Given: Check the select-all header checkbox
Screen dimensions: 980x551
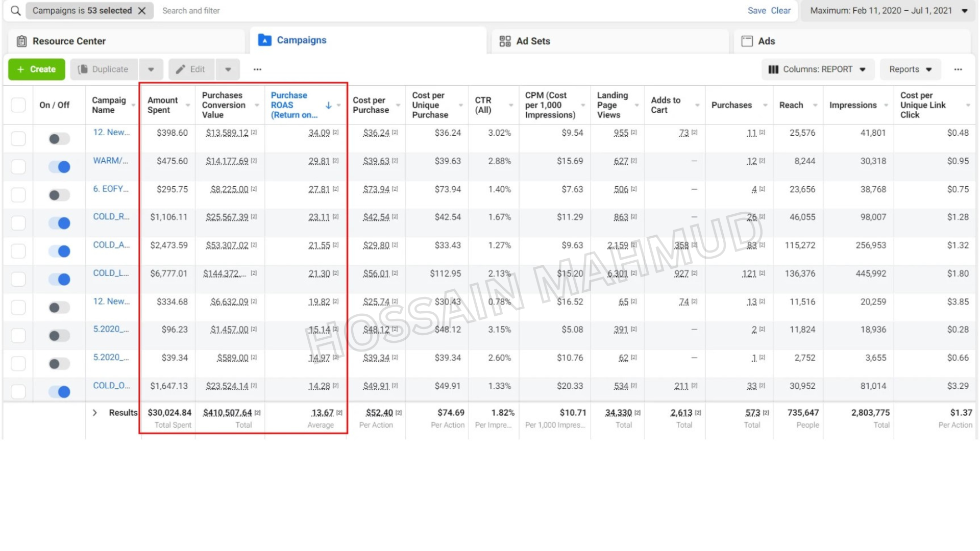Looking at the screenshot, I should point(18,105).
